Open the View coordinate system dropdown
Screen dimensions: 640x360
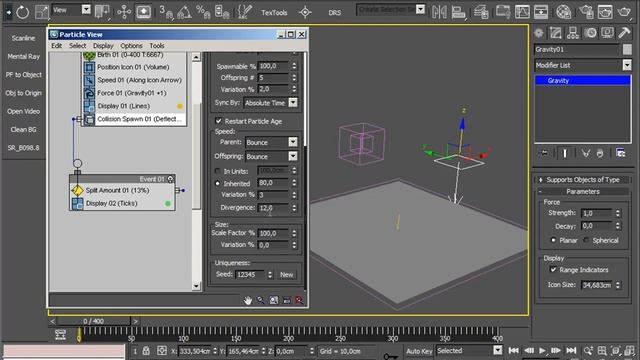coord(86,9)
